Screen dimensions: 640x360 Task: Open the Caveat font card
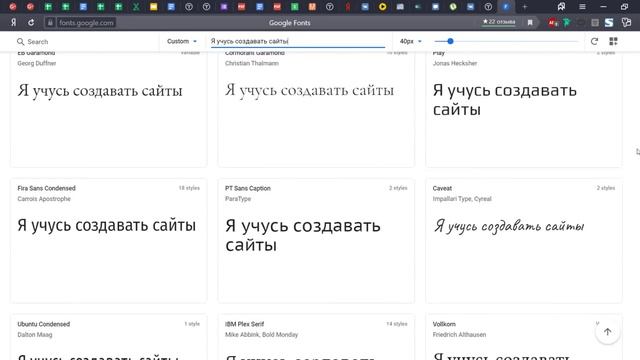point(524,241)
